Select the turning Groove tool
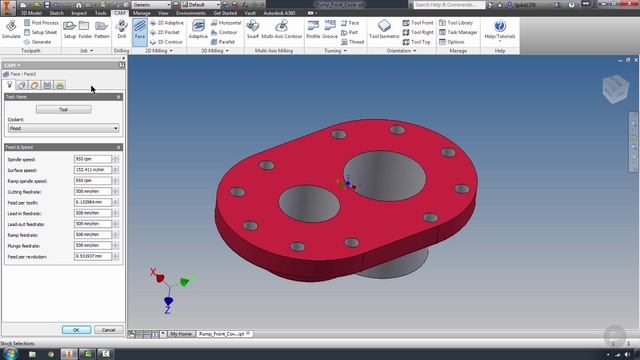The height and width of the screenshot is (360, 640). point(330,30)
